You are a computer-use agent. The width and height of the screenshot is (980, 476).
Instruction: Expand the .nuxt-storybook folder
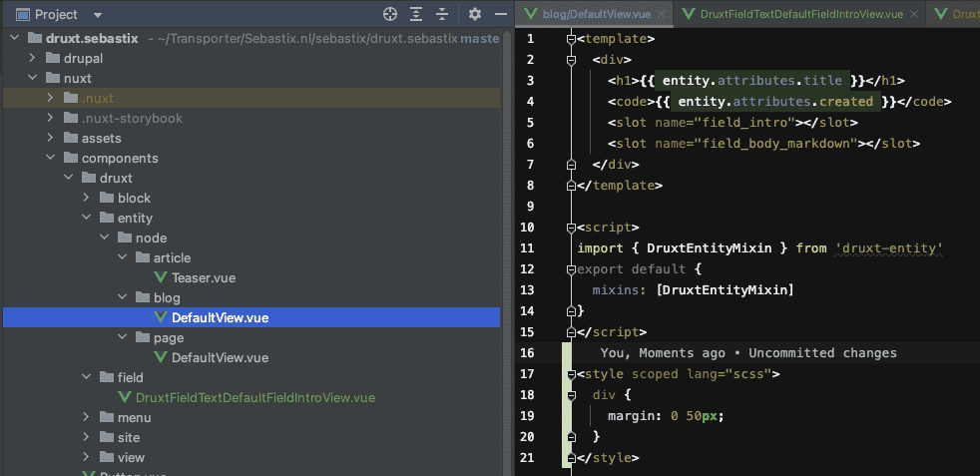click(51, 118)
